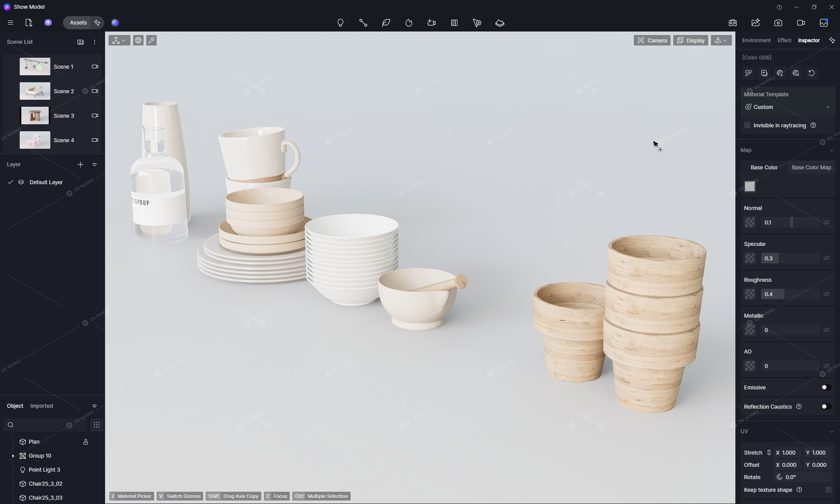Click the image export icon
840x504 pixels.
point(756,23)
